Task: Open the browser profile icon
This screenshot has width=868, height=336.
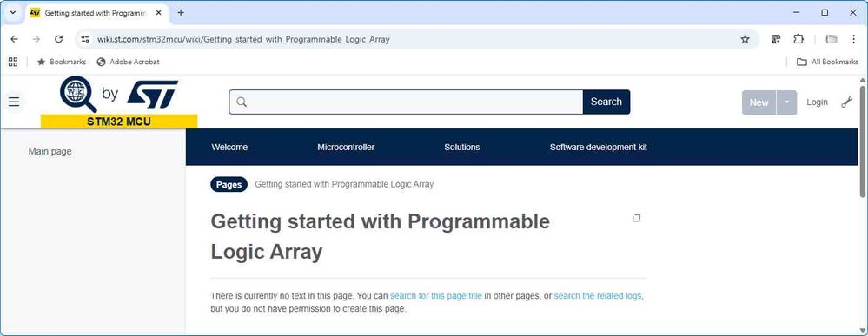Action: click(x=832, y=39)
